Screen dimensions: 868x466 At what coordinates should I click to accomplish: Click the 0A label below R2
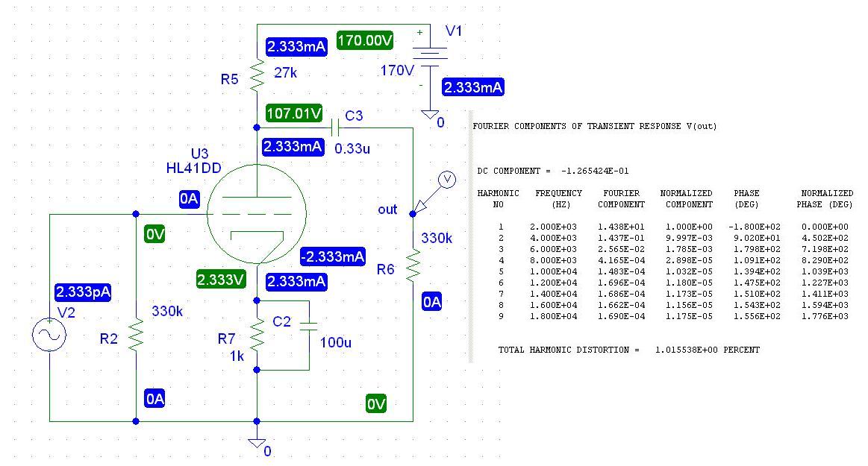[155, 399]
